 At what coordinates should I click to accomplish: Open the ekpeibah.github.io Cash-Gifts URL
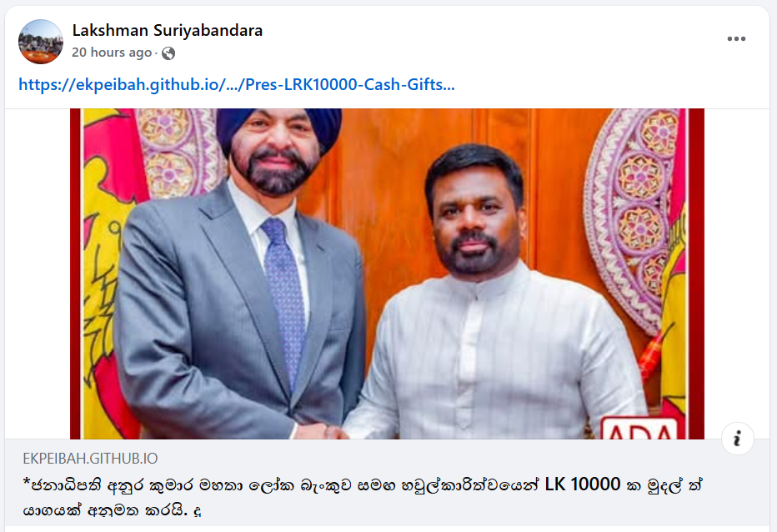coord(237,85)
